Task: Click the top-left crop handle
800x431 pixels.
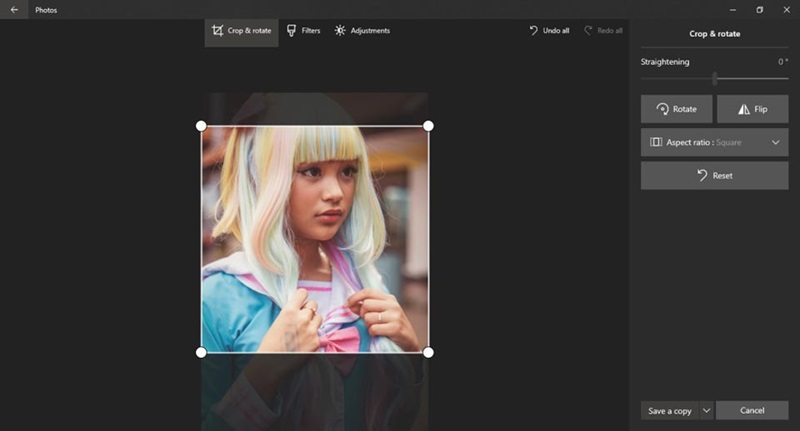Action: click(201, 126)
